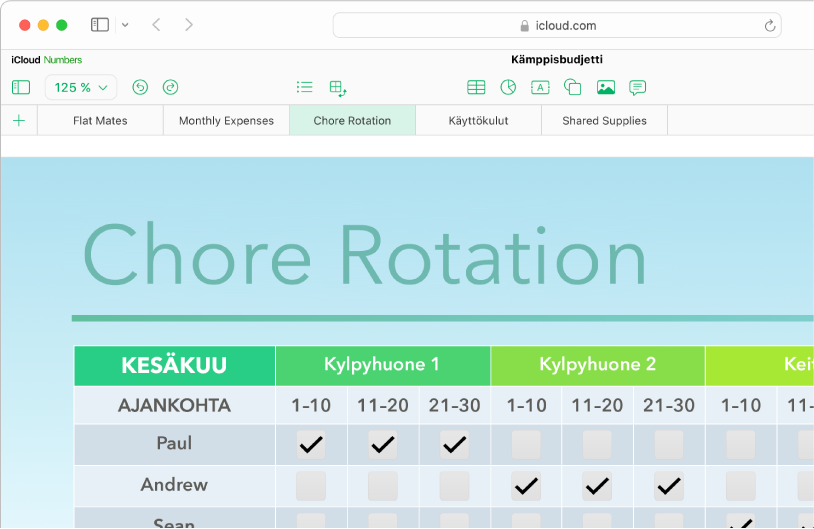Click the iCloud link in the header
The height and width of the screenshot is (529, 814).
tap(26, 60)
